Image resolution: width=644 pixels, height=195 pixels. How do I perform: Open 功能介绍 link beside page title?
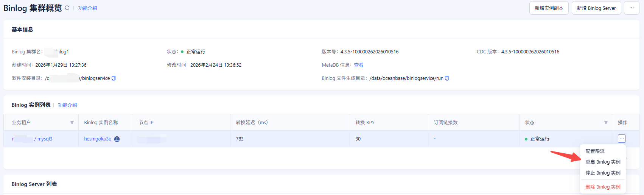(x=87, y=8)
